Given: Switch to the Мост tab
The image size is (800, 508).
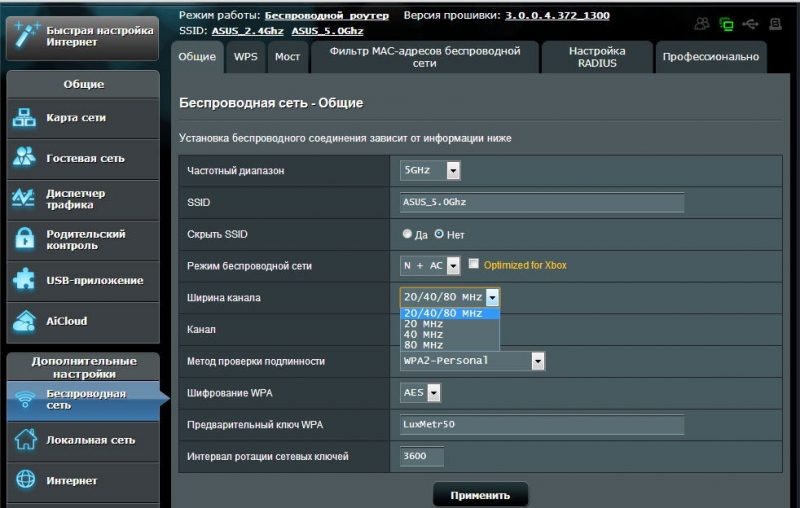Looking at the screenshot, I should (287, 57).
